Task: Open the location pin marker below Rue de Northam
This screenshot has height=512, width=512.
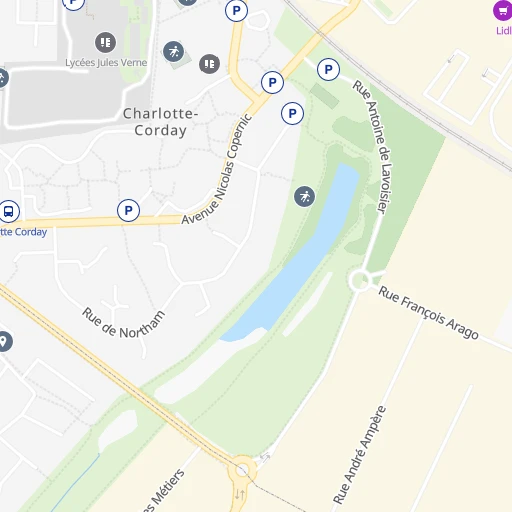Action: coord(4,341)
